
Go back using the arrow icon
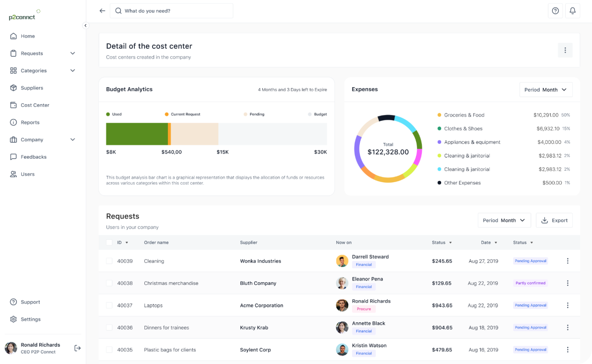(x=102, y=11)
